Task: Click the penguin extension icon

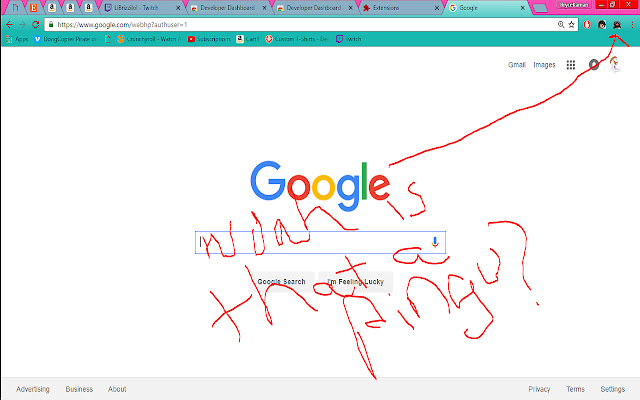Action: pos(617,25)
